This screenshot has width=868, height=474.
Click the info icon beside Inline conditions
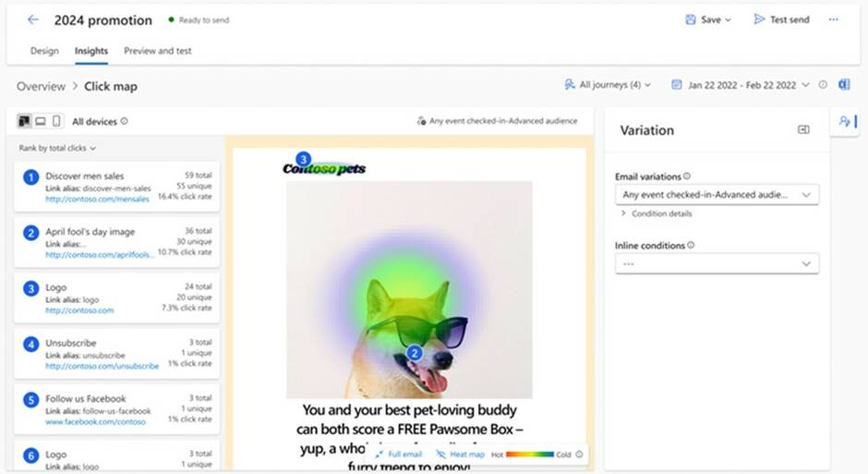(691, 245)
